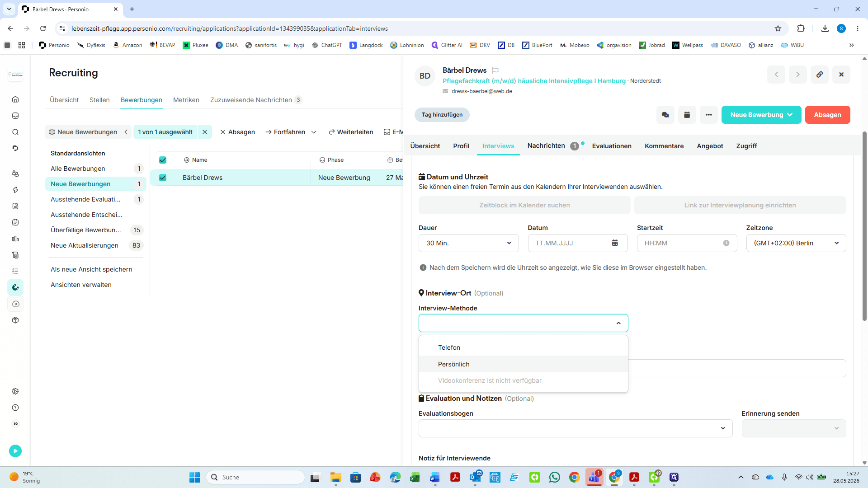Click the green play button in sidebar
Image resolution: width=868 pixels, height=488 pixels.
tap(15, 451)
